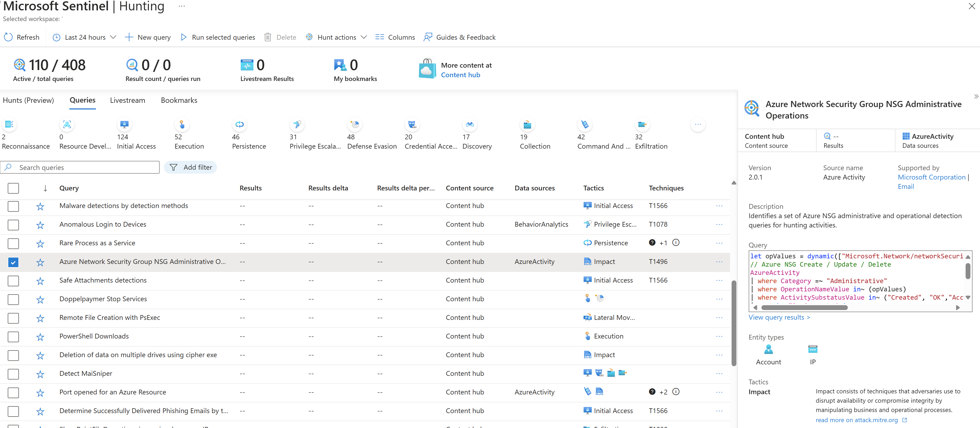The width and height of the screenshot is (980, 428).
Task: Click New query
Action: point(148,37)
